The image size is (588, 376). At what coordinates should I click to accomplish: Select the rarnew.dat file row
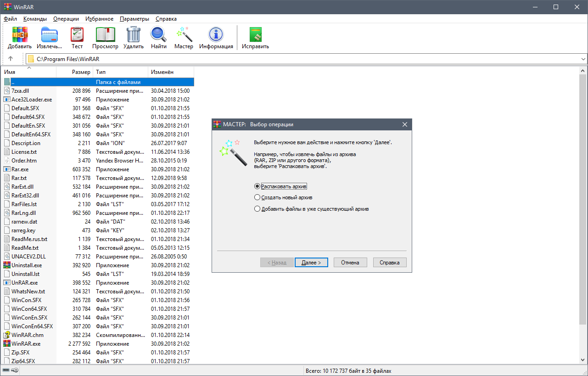(98, 221)
